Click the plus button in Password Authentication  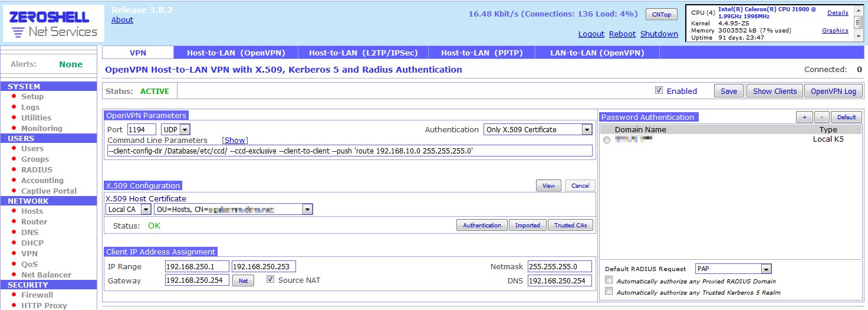click(804, 117)
